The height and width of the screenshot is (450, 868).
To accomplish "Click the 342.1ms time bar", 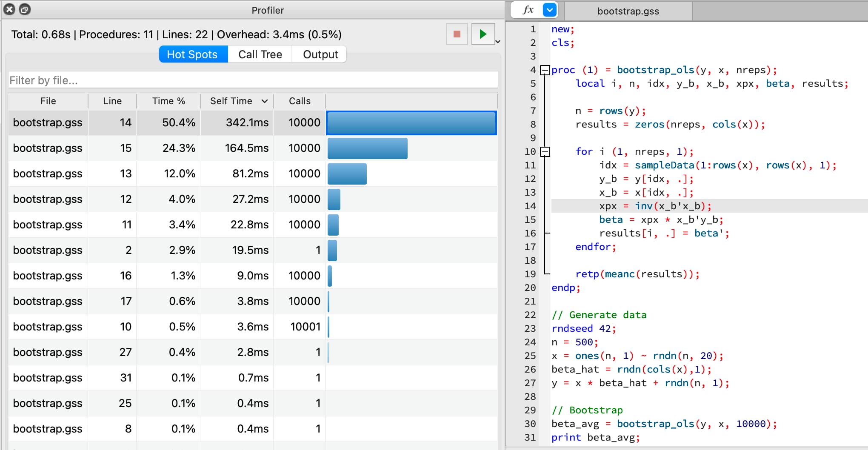I will (411, 123).
